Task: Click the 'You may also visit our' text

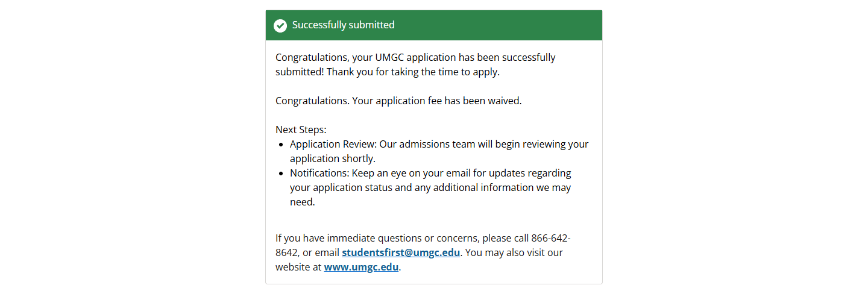Action: (x=513, y=252)
